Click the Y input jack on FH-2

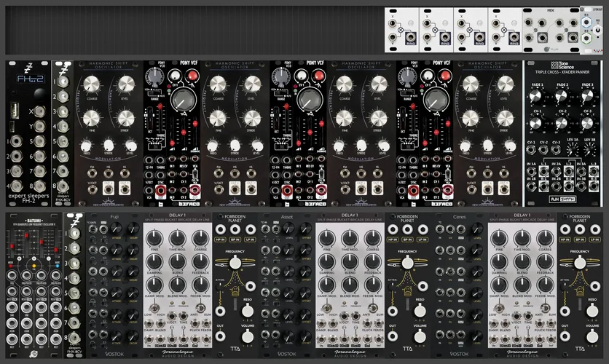click(39, 127)
